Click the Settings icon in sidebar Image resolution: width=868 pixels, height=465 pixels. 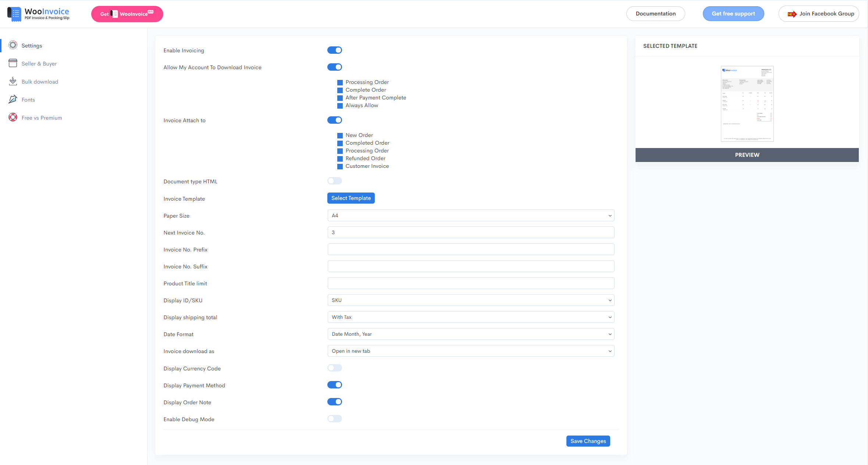click(13, 45)
